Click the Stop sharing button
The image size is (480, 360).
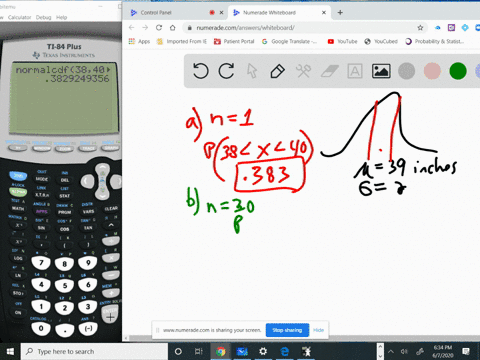[287, 330]
